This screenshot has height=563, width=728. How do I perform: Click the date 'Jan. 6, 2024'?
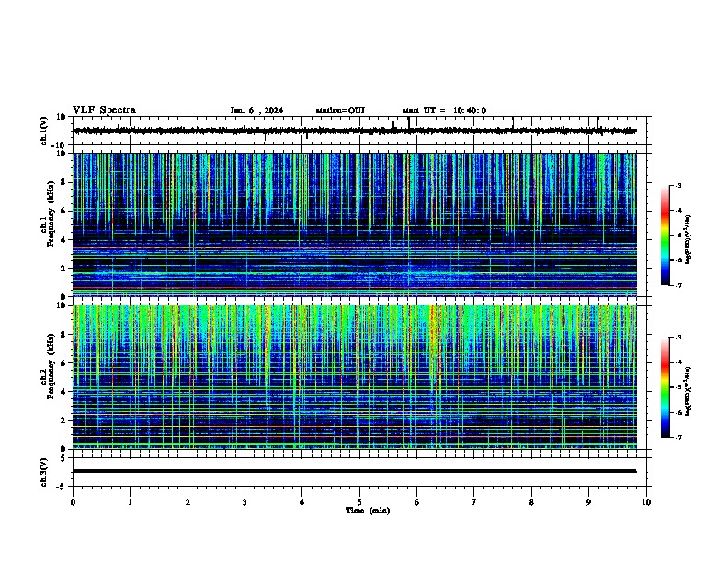pos(256,110)
